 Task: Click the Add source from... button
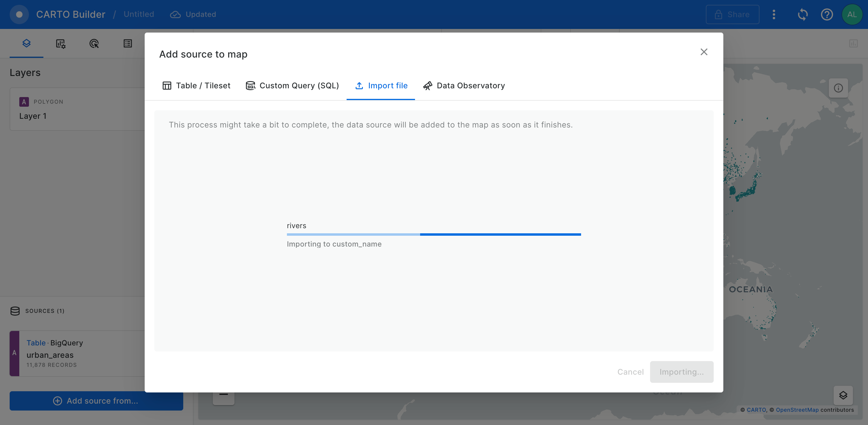(96, 401)
